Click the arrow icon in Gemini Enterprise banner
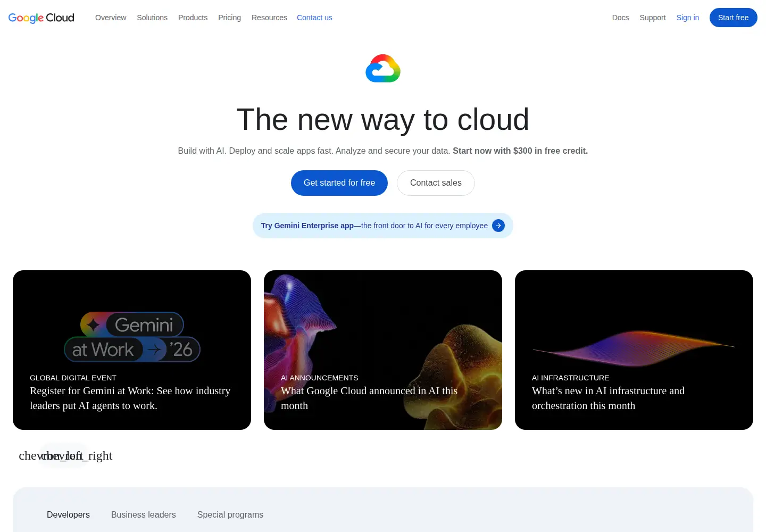Screen dimensions: 766x532 [498, 226]
